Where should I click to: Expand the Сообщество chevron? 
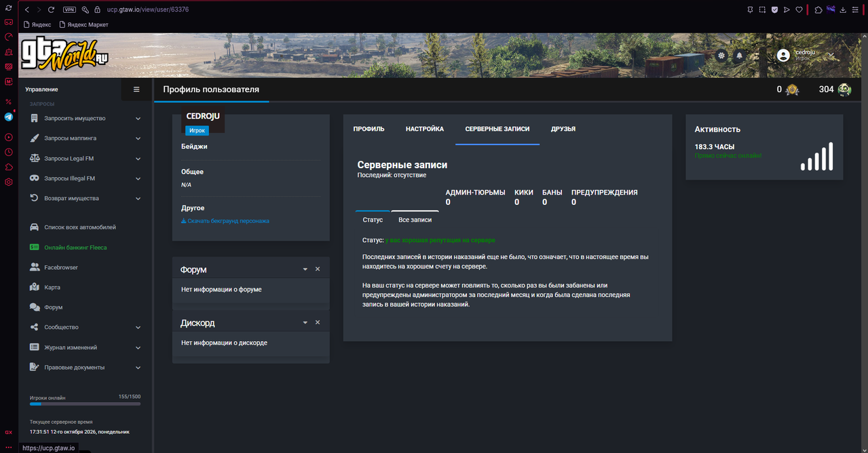138,328
